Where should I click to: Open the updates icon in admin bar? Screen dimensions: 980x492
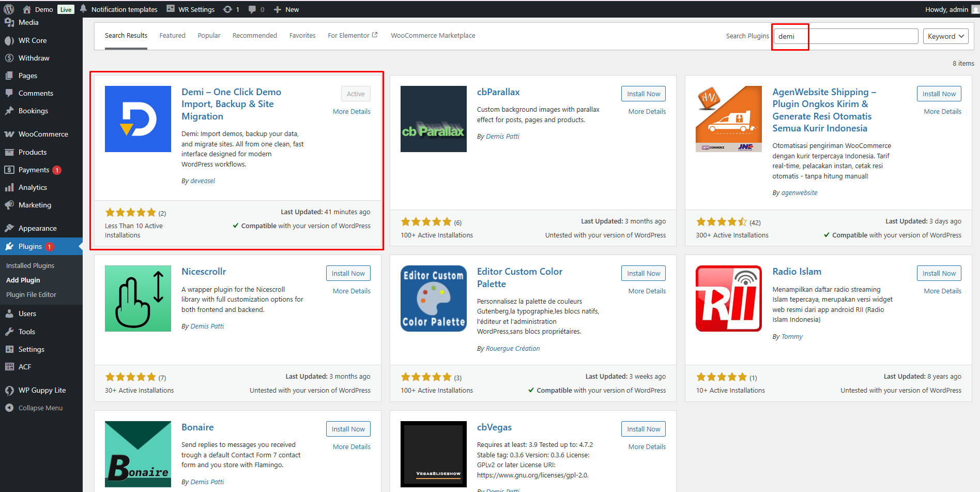click(228, 9)
